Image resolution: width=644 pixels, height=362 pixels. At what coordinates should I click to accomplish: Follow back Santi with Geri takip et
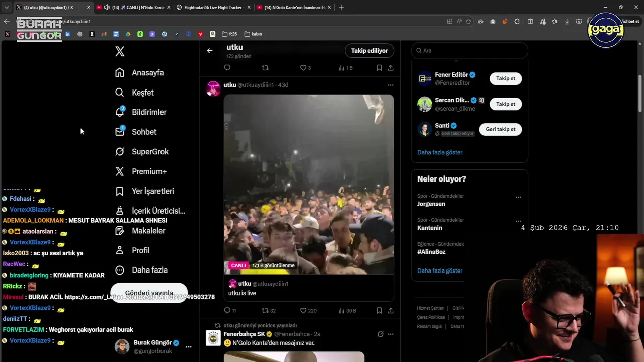tap(501, 129)
